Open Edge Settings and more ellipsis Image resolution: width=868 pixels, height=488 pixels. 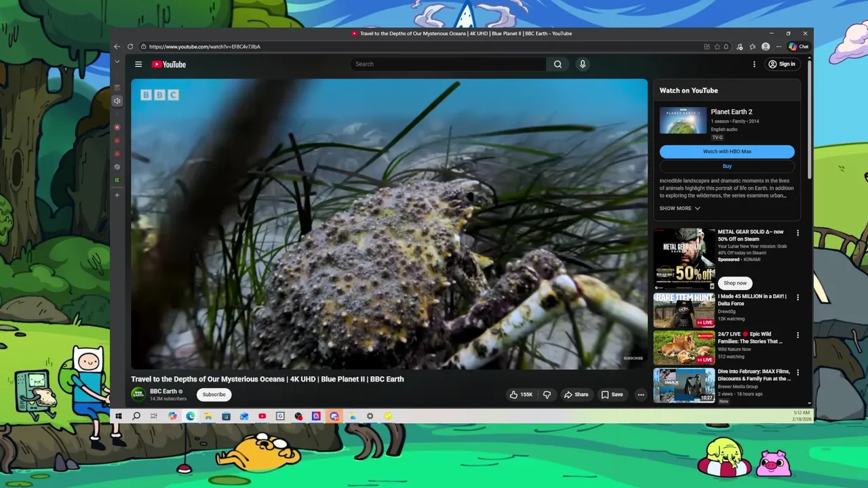(778, 47)
